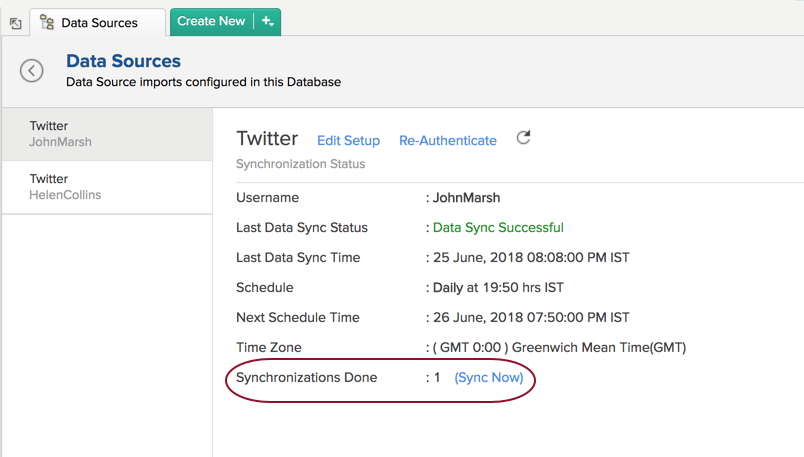Click the Data Sources page heading
The width and height of the screenshot is (804, 457).
point(123,61)
